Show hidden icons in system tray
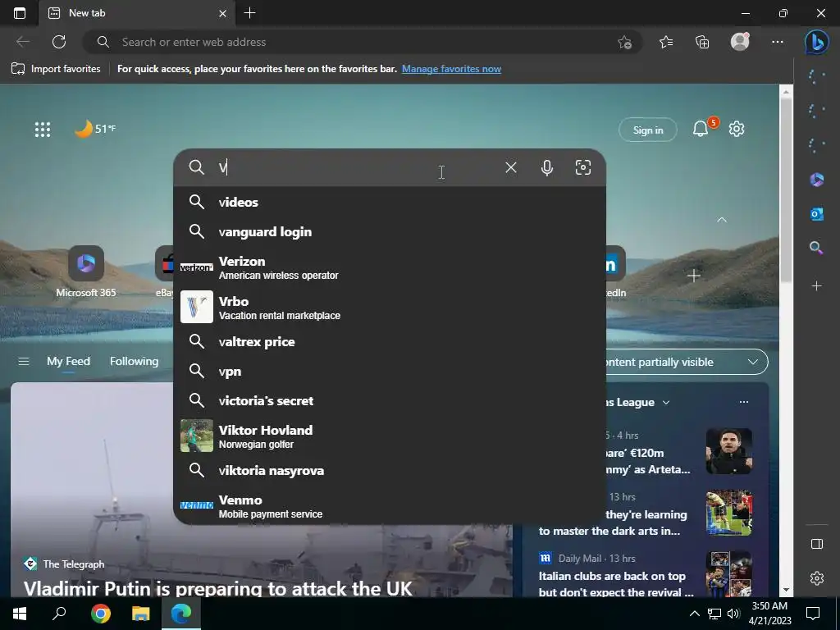This screenshot has width=840, height=630. tap(694, 614)
